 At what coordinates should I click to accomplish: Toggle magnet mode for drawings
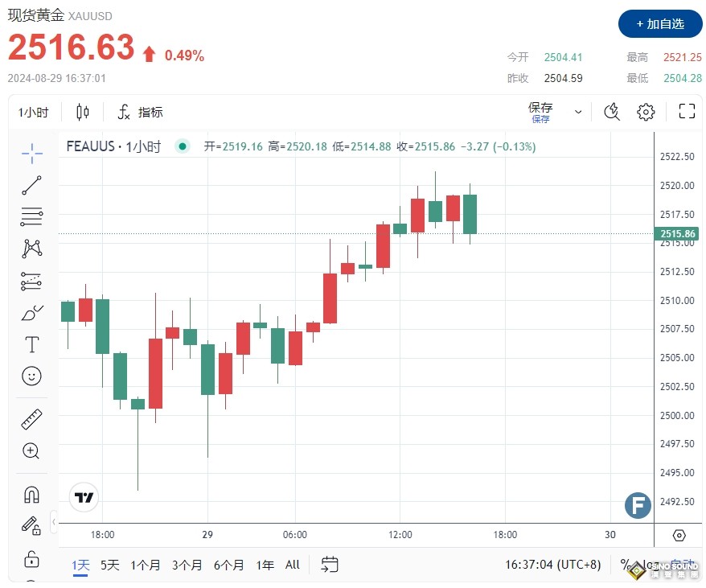coord(31,494)
